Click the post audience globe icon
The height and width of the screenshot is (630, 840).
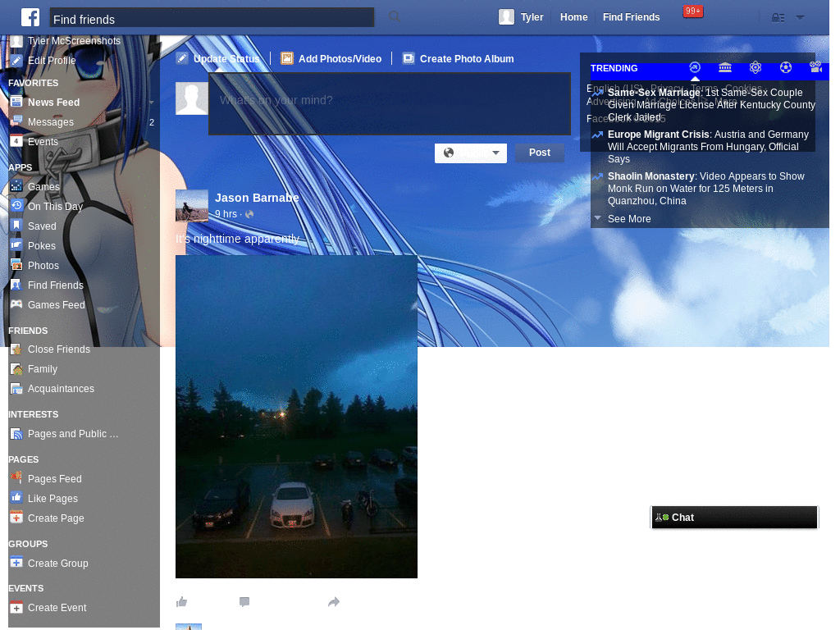tap(249, 214)
